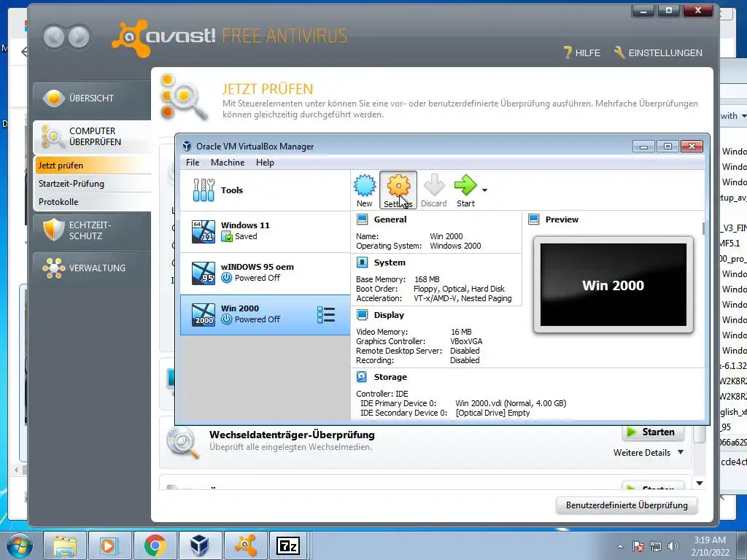Click the Action Center flag tray icon

click(x=638, y=546)
